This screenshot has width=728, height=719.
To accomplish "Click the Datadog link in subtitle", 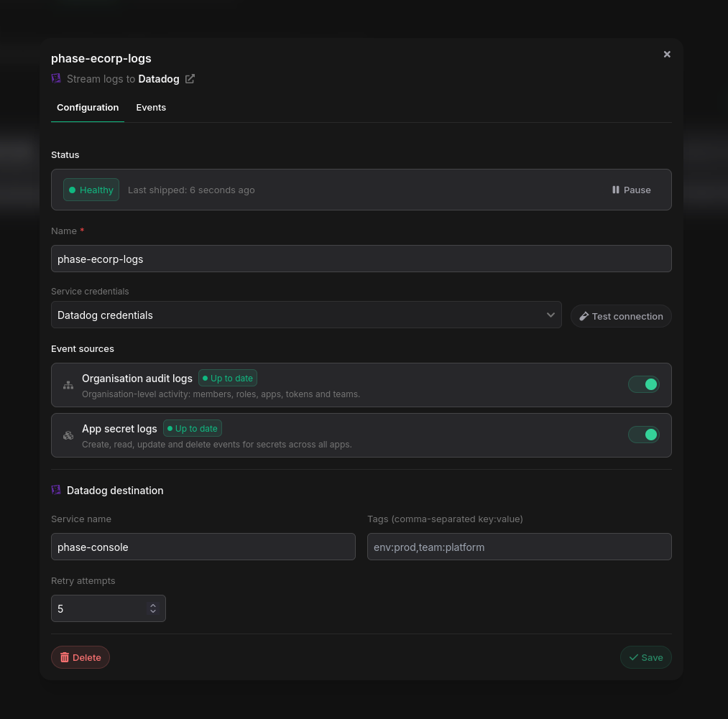I will (159, 79).
